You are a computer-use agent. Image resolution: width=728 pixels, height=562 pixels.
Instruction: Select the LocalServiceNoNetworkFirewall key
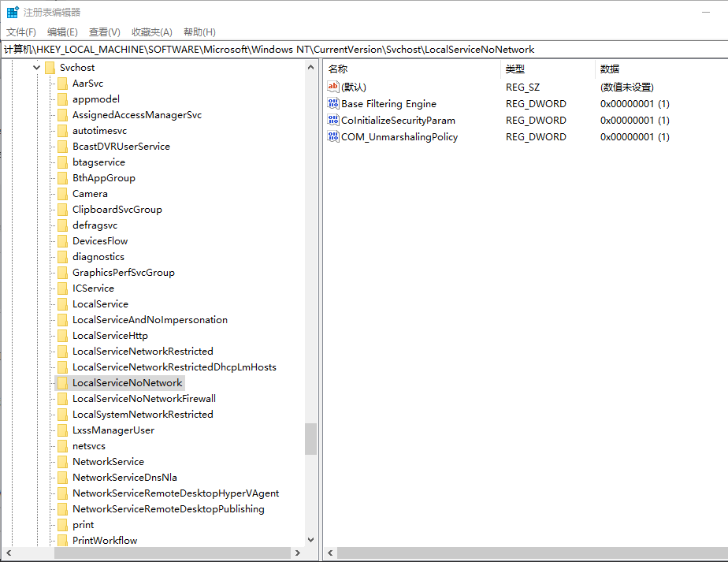click(144, 399)
